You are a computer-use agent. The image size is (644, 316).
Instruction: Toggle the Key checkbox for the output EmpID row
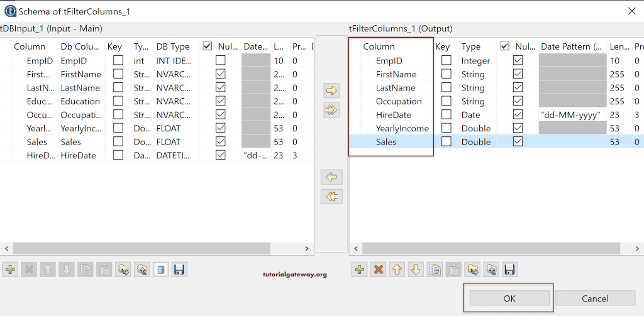tap(446, 61)
